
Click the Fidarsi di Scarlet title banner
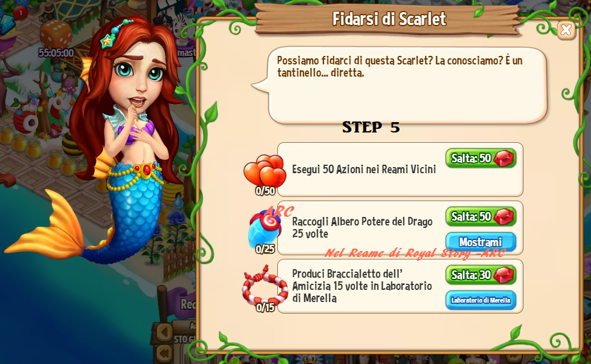389,19
